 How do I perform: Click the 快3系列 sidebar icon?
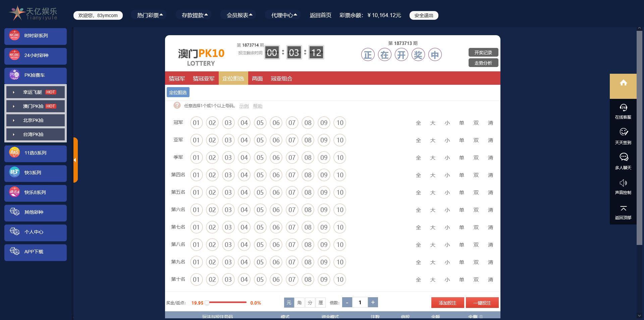[x=14, y=172]
